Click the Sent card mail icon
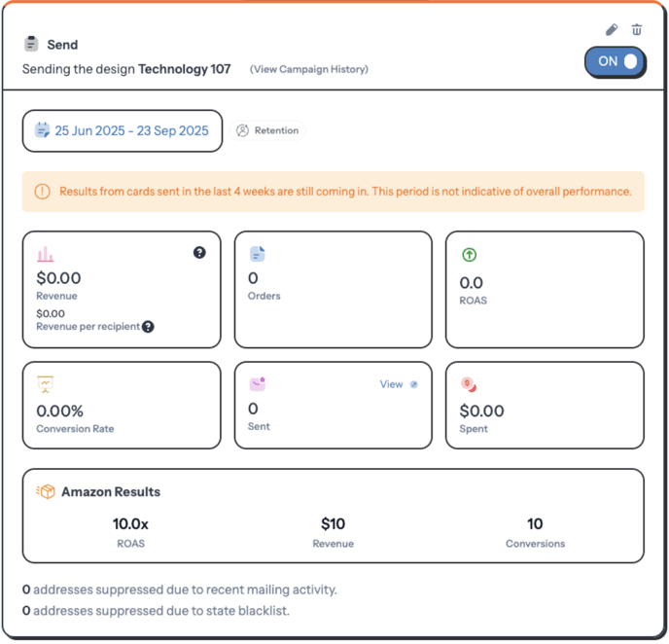Screen dimensions: 669x644 click(257, 384)
